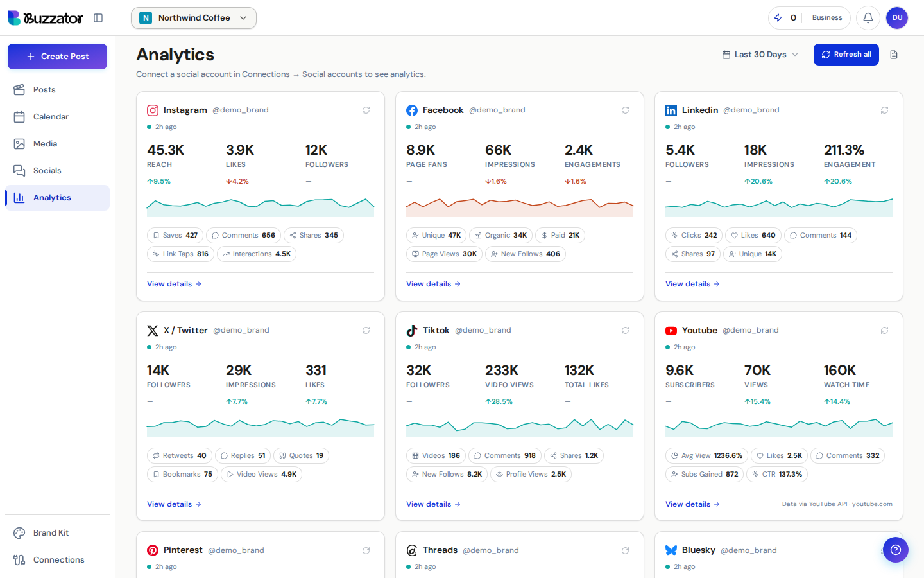Click the Bluesky butterfly icon
The height and width of the screenshot is (578, 924).
pyautogui.click(x=671, y=550)
